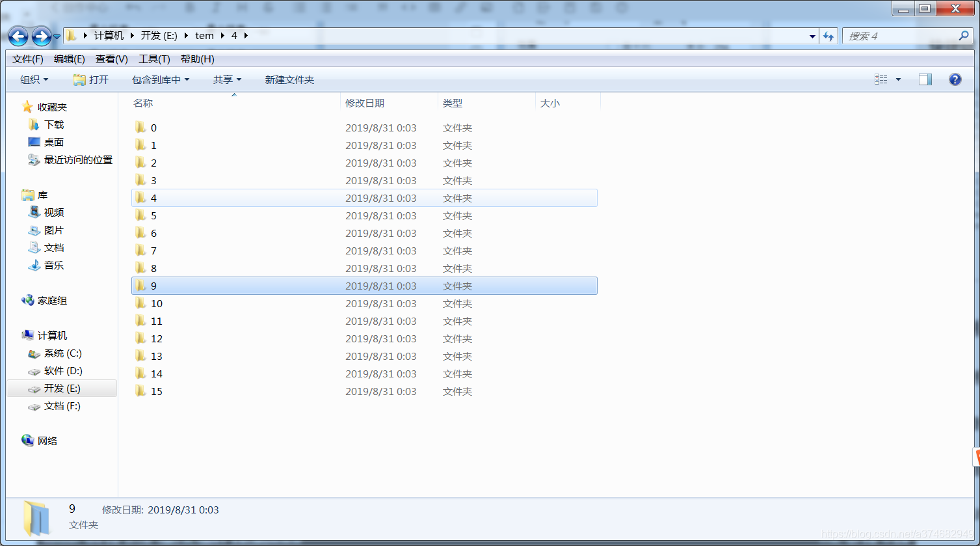Click the change view icon
The image size is (980, 546).
881,79
